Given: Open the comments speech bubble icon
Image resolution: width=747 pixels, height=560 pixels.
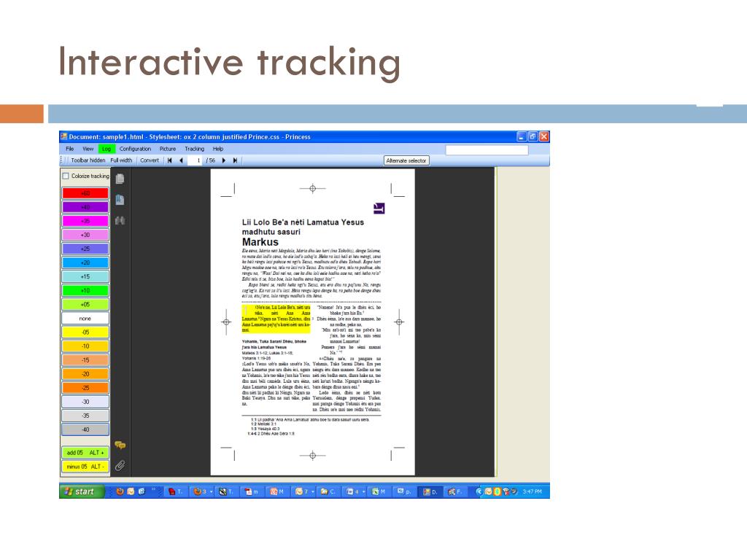Looking at the screenshot, I should (120, 446).
